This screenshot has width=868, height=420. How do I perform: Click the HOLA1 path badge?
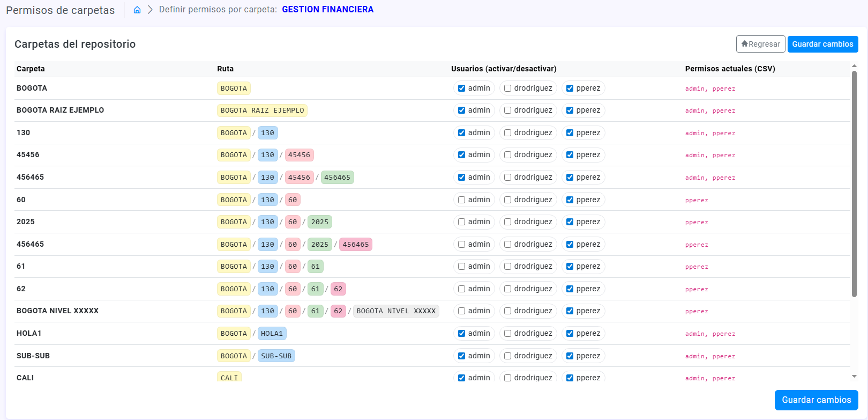(272, 334)
